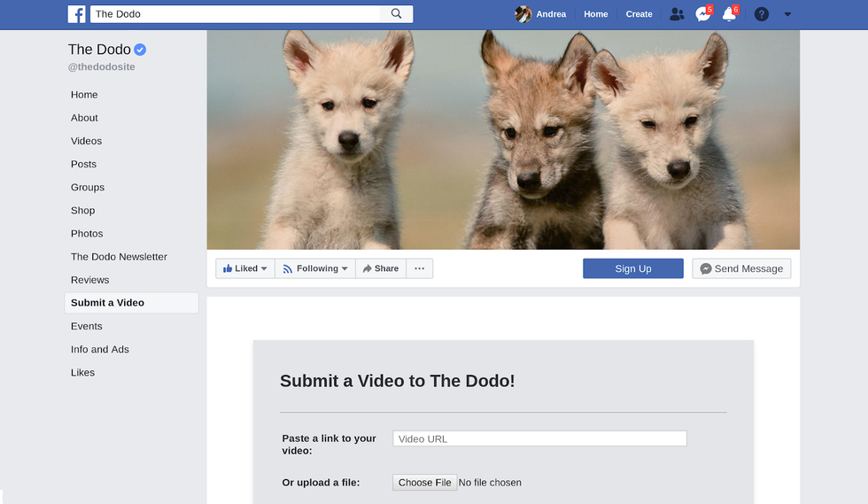This screenshot has width=868, height=504.
Task: Click Andrea's profile picture
Action: [x=523, y=14]
